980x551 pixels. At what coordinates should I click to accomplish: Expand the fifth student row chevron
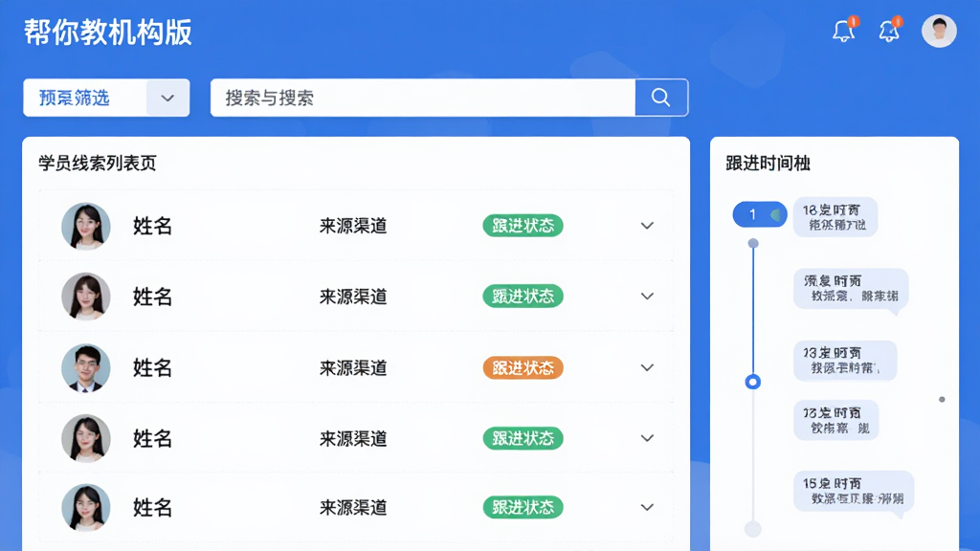(x=647, y=507)
